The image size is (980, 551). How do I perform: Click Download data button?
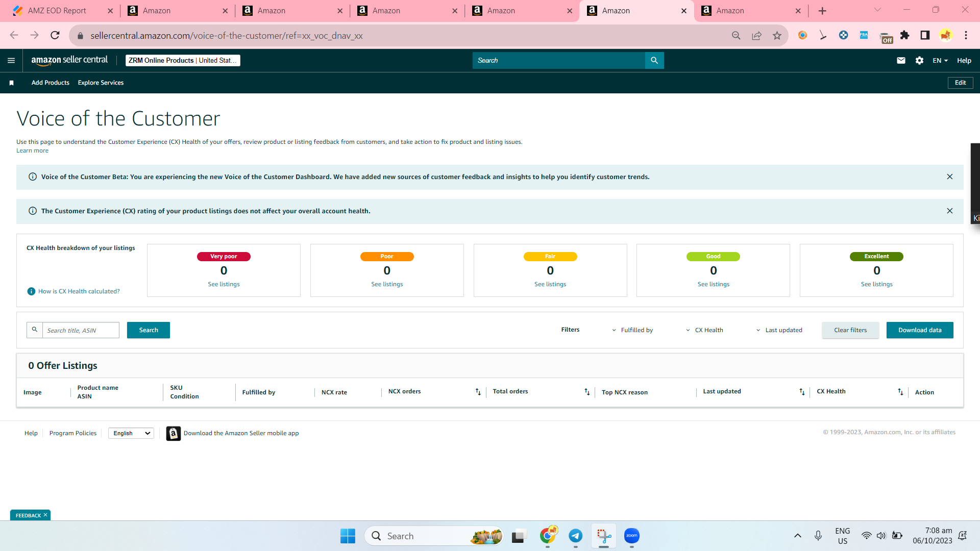click(920, 330)
